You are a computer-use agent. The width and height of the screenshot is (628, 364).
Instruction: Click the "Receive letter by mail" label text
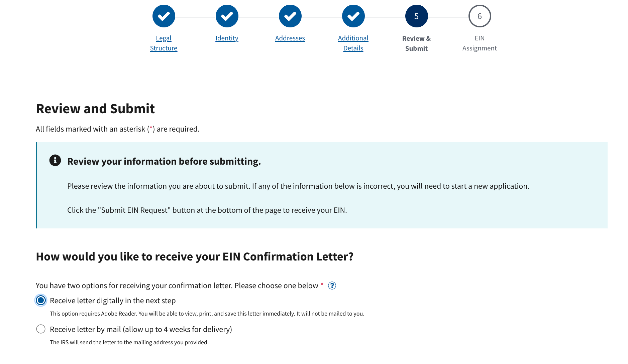[141, 329]
